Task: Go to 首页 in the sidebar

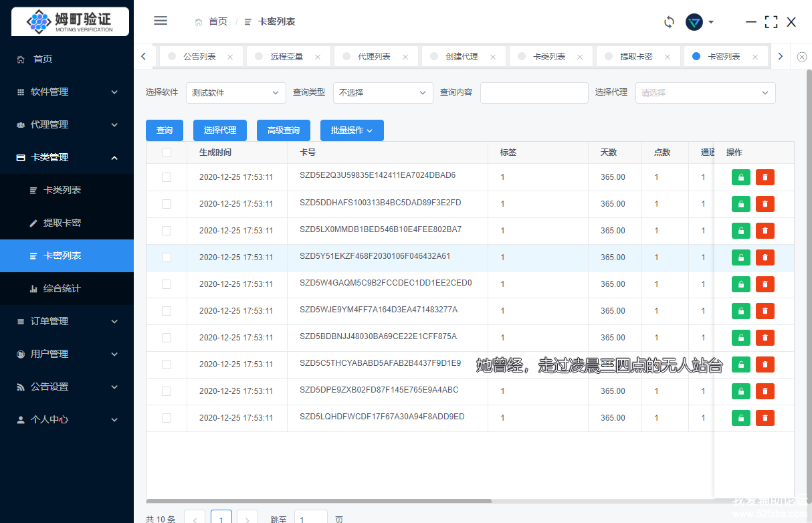Action: [x=67, y=59]
